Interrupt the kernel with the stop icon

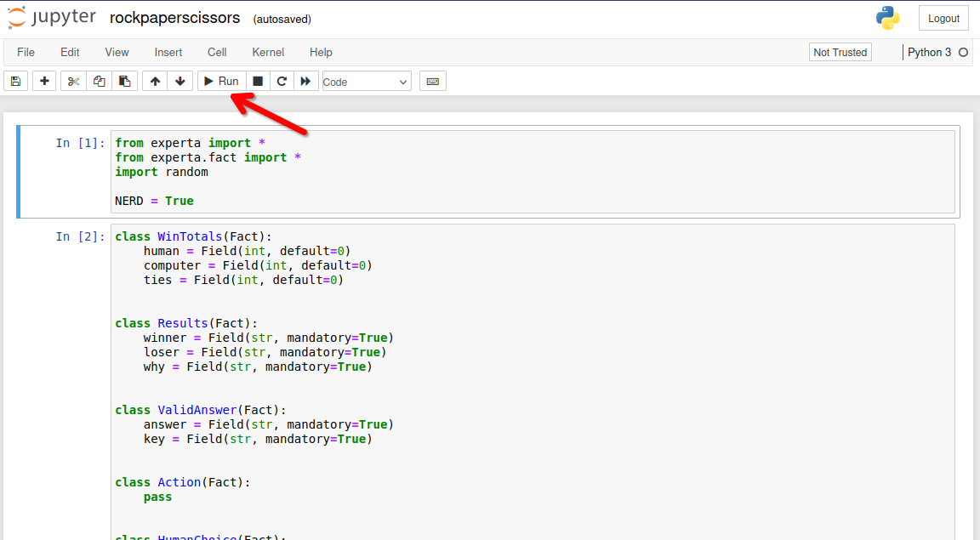click(x=258, y=82)
